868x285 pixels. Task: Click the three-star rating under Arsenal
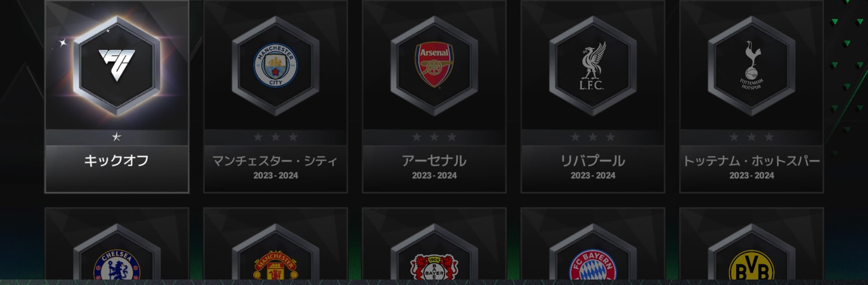tap(434, 137)
